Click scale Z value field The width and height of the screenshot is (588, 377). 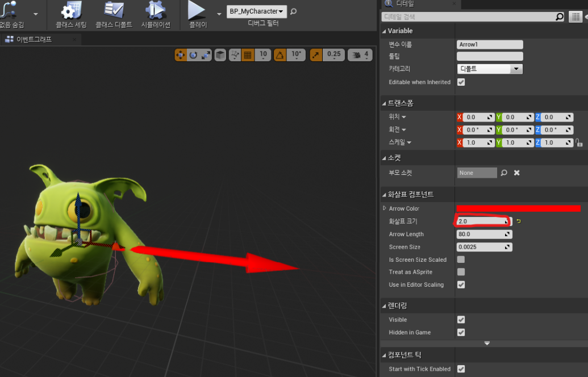(557, 143)
